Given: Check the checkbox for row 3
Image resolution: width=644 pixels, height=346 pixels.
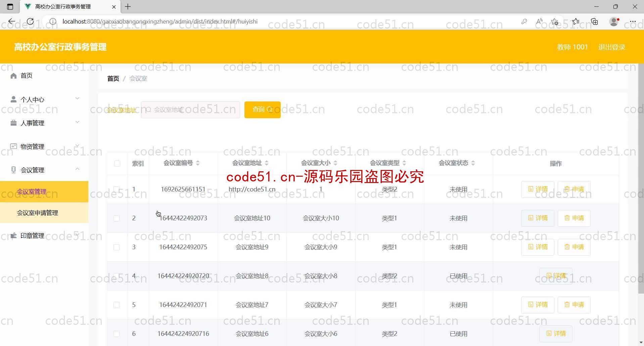Looking at the screenshot, I should click(x=117, y=247).
